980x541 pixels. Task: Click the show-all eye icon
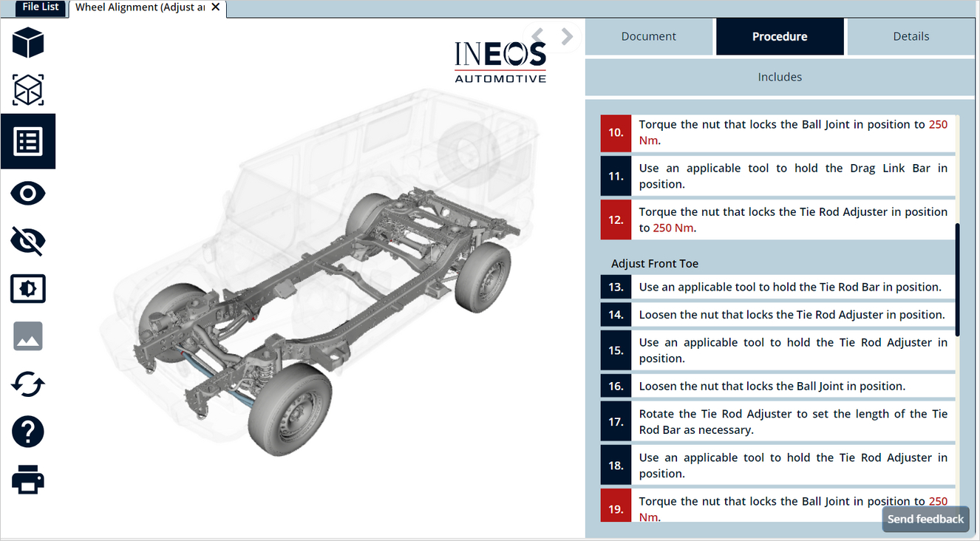click(x=28, y=194)
